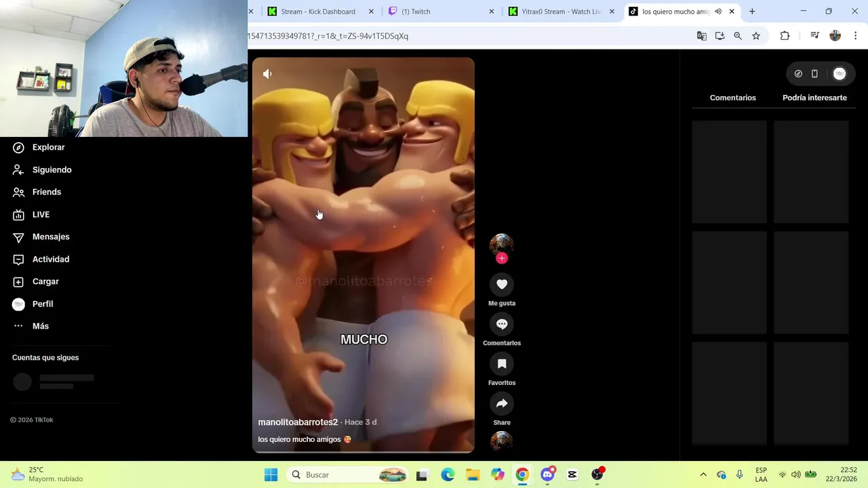Screen dimensions: 868x488
Task: Open the clock showing 22:52
Action: [841, 474]
